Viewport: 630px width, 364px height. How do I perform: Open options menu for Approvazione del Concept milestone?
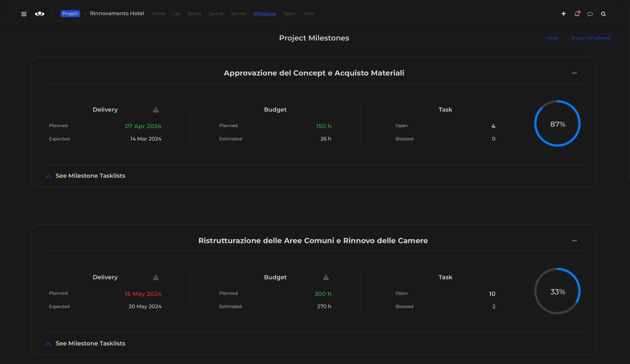pyautogui.click(x=574, y=73)
